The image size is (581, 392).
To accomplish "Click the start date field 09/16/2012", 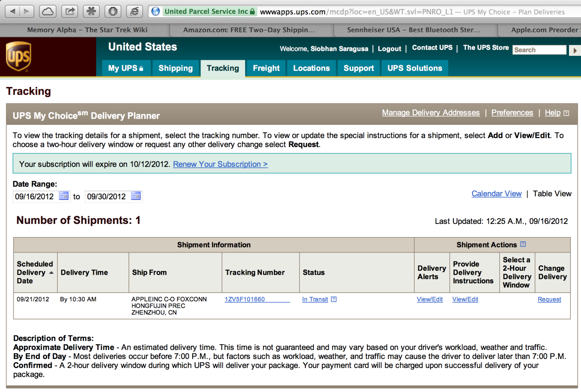I will [x=35, y=196].
